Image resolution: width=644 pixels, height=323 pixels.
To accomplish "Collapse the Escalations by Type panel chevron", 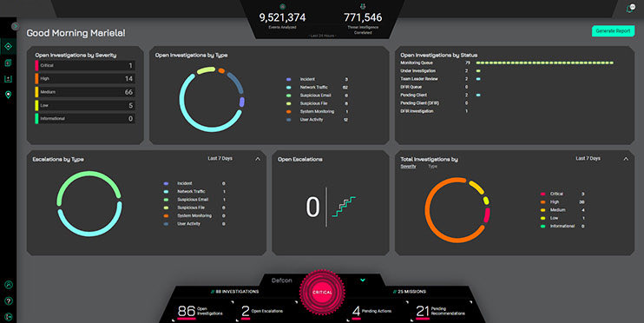I will click(258, 159).
